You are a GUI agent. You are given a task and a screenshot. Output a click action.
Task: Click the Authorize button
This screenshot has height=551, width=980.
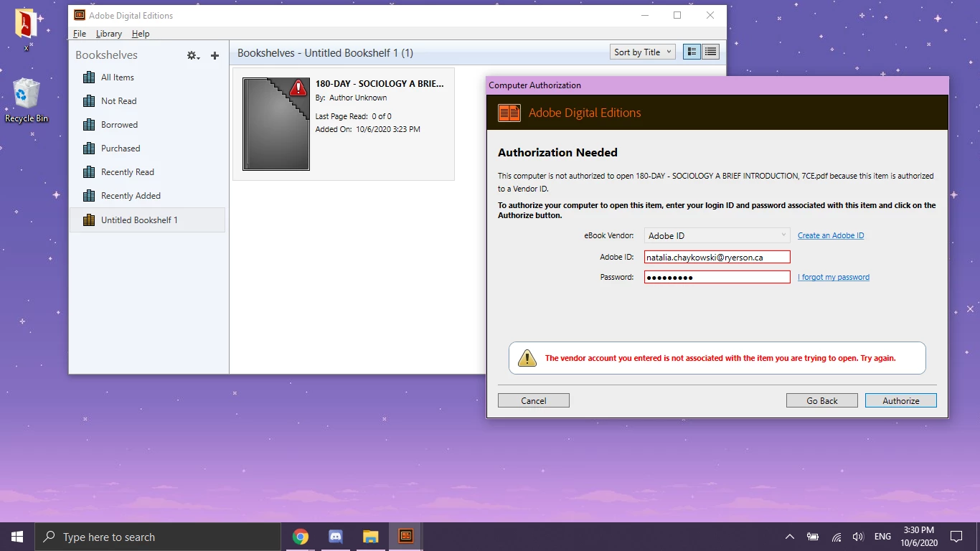pyautogui.click(x=901, y=400)
